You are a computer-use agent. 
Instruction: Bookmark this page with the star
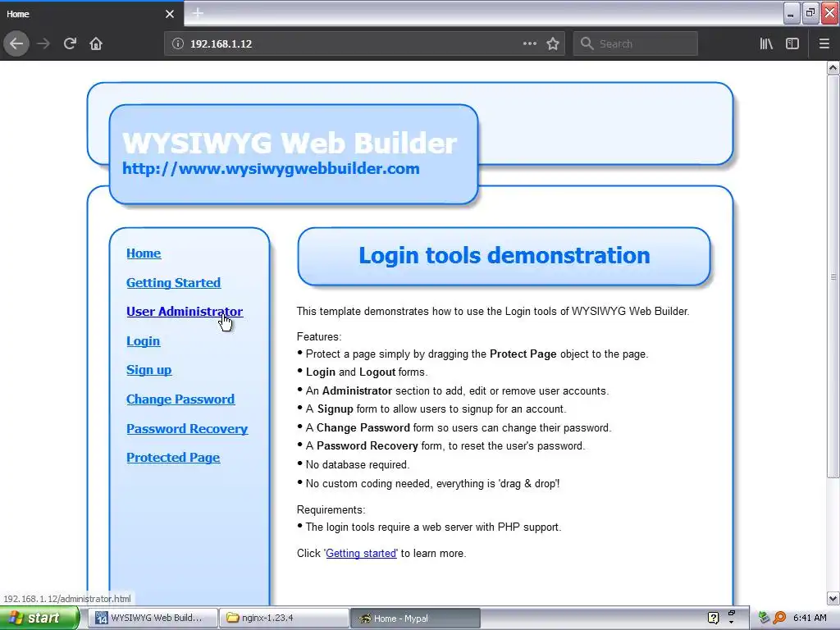pyautogui.click(x=553, y=43)
